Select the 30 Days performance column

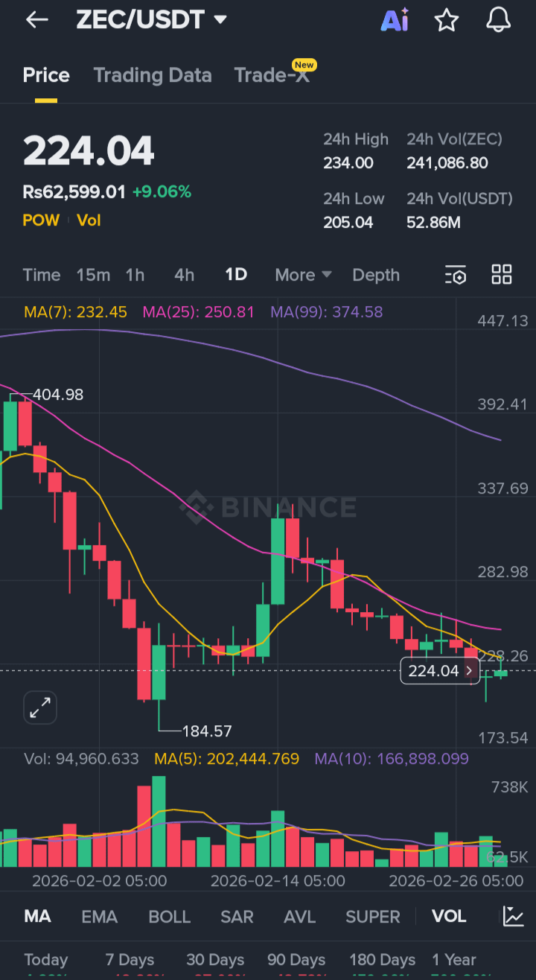tap(215, 959)
